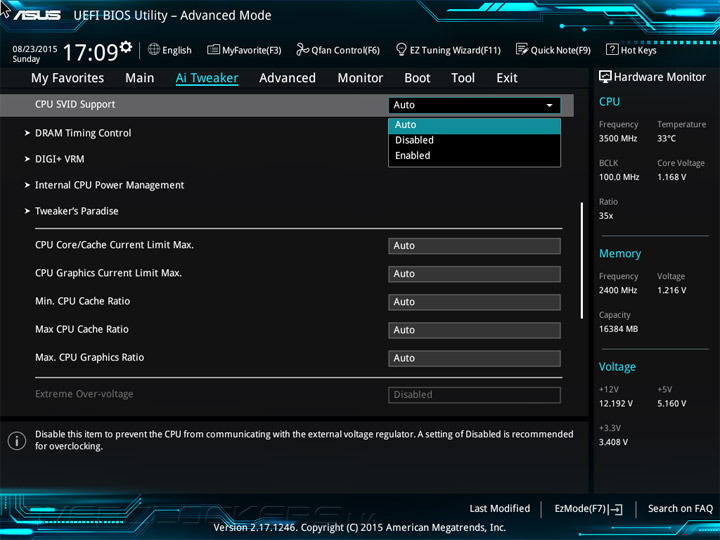Click the EzMode exit arrow icon

615,509
